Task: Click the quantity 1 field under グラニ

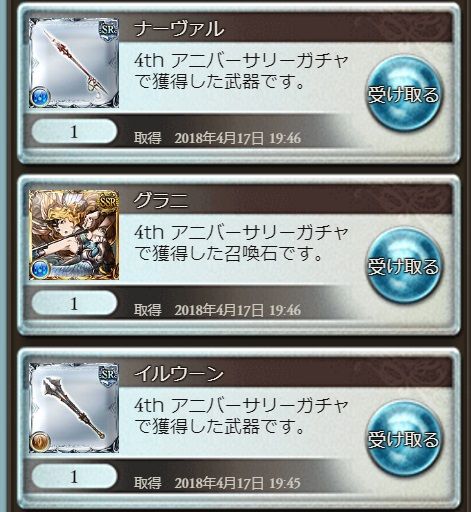Action: pos(74,303)
